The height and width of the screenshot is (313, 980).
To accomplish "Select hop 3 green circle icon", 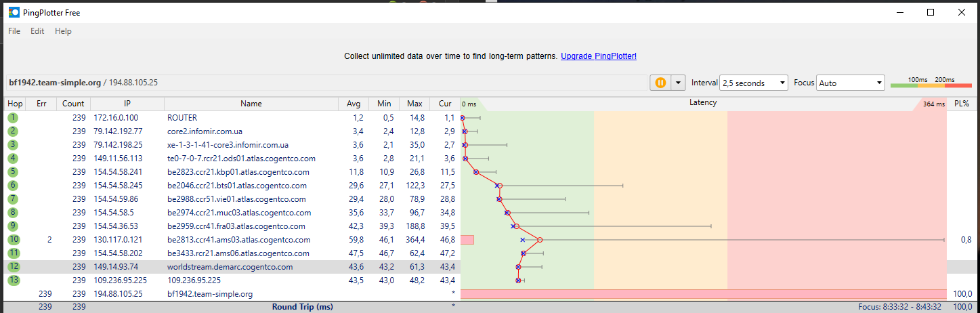I will 14,144.
